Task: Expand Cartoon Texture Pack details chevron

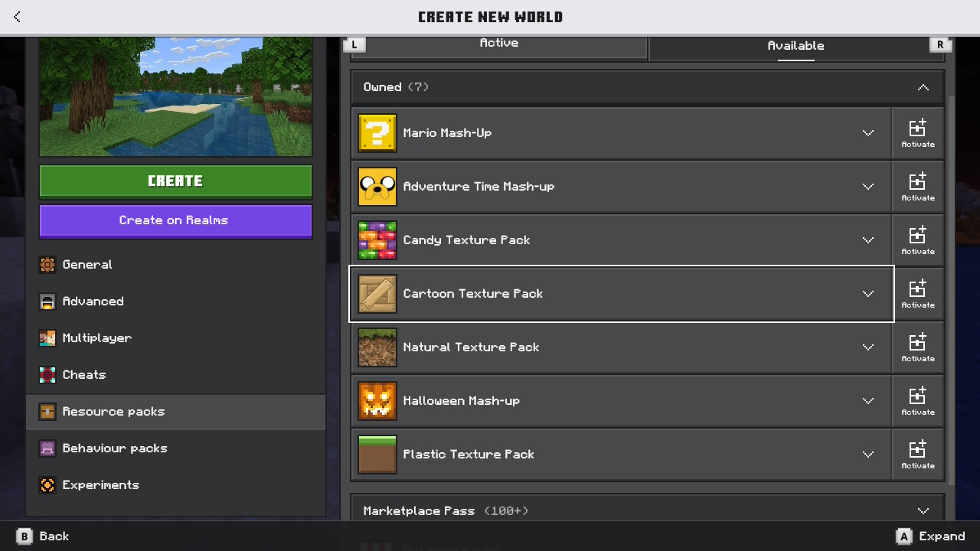Action: click(x=868, y=294)
